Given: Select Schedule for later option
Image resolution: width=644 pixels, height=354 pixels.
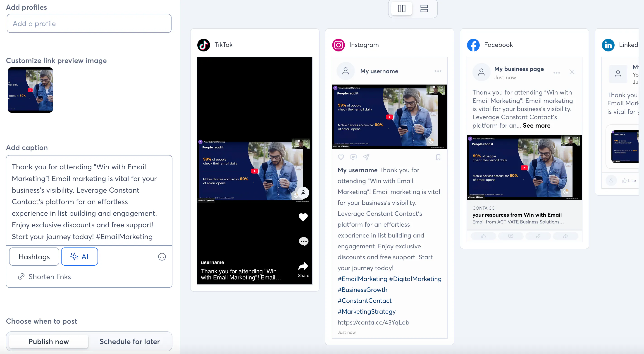Looking at the screenshot, I should coord(129,342).
